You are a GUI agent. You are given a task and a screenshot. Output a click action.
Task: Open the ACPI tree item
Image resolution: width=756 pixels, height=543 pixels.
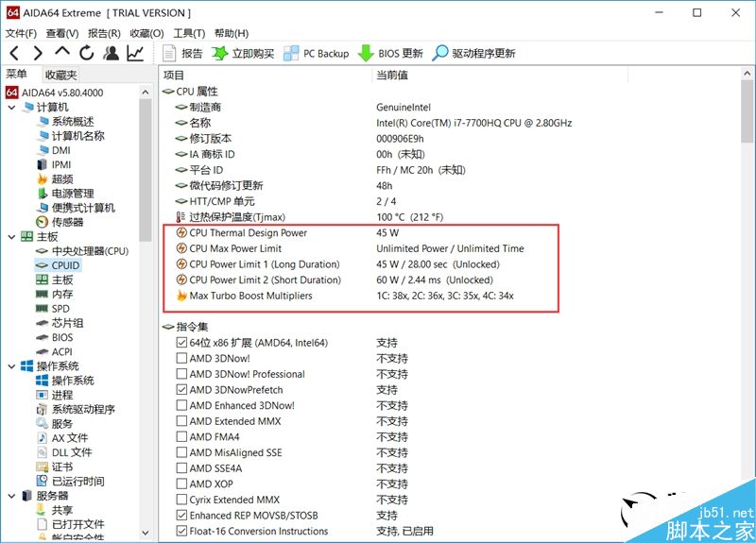[55, 351]
